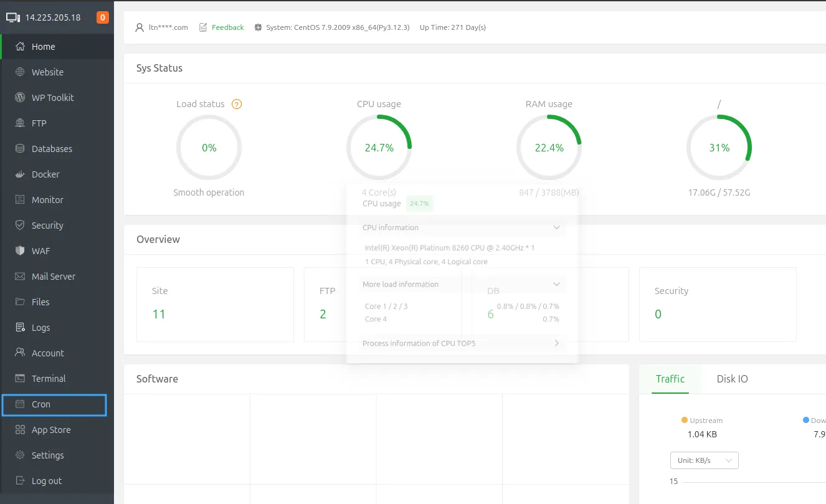Open the Unit: KB/s dropdown
This screenshot has height=504, width=826.
(x=705, y=460)
